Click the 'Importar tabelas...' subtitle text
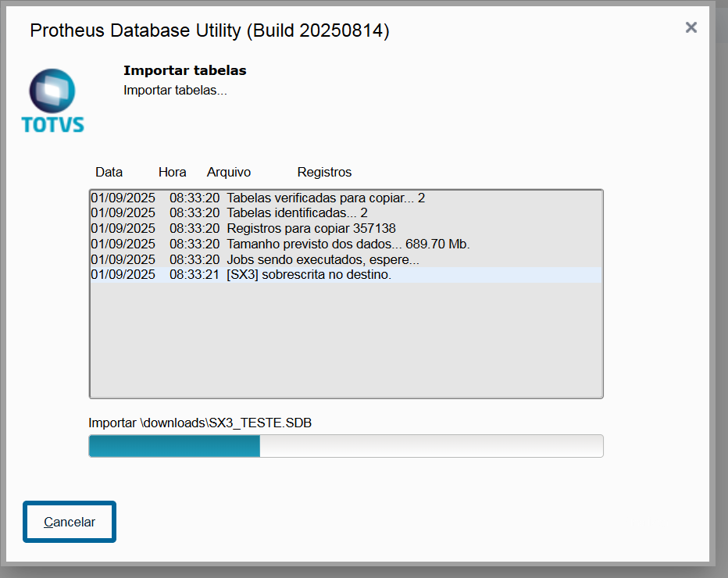This screenshot has height=578, width=728. (x=175, y=90)
